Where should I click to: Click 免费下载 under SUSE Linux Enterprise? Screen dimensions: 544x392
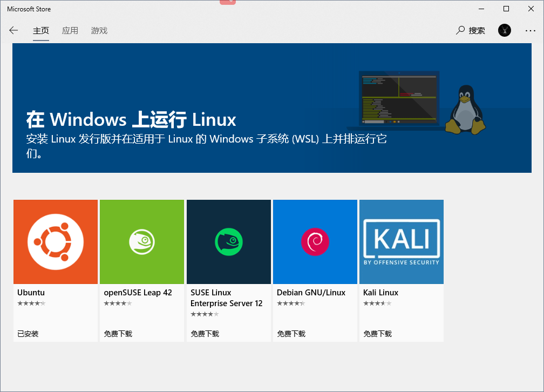205,334
